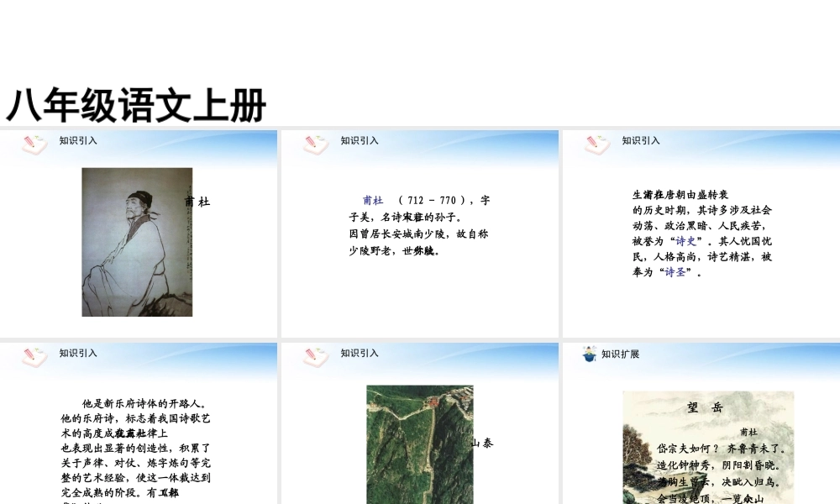Click the blue name before (712 - 770)

tap(373, 200)
